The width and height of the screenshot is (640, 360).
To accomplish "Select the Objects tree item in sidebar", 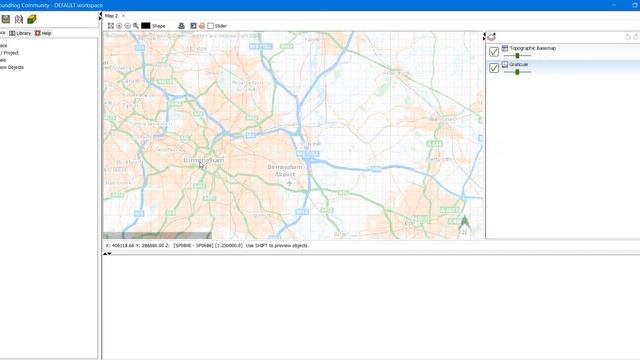I will 12,67.
